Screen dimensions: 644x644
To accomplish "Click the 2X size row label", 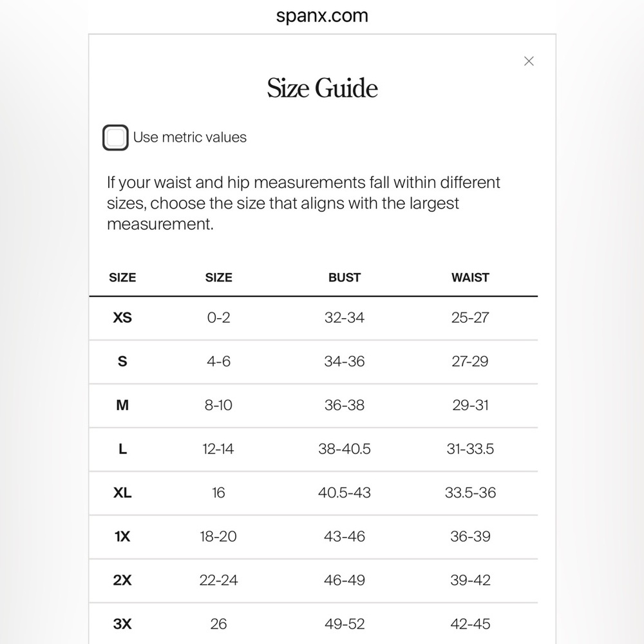I will tap(122, 580).
